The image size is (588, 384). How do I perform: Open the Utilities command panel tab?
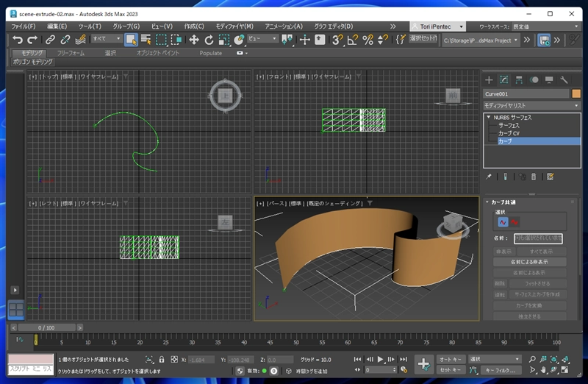[564, 79]
